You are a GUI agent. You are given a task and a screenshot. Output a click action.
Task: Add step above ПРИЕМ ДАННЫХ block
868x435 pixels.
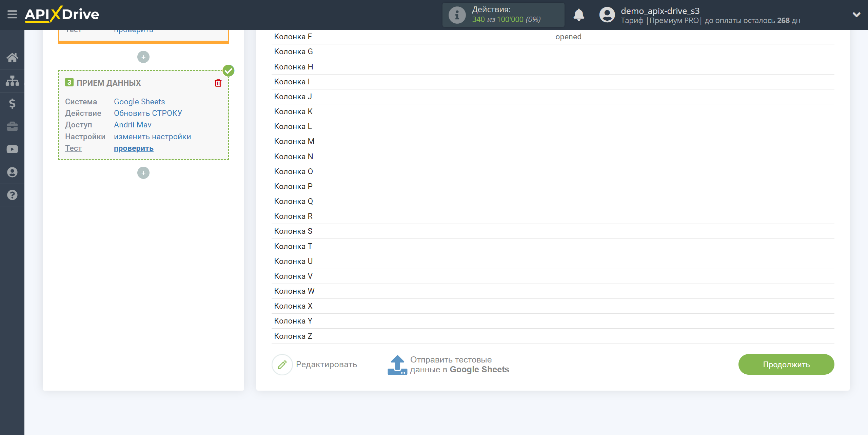click(143, 57)
